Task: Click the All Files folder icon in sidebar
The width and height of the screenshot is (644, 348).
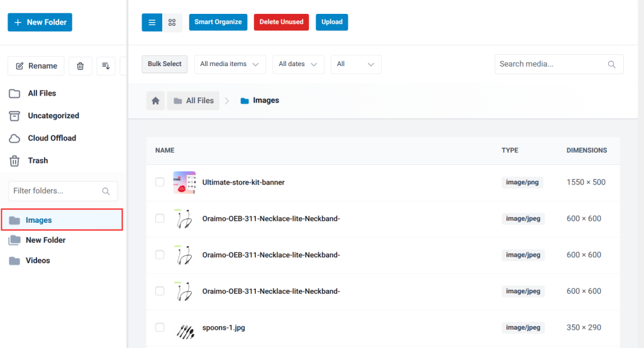Action: pyautogui.click(x=14, y=94)
